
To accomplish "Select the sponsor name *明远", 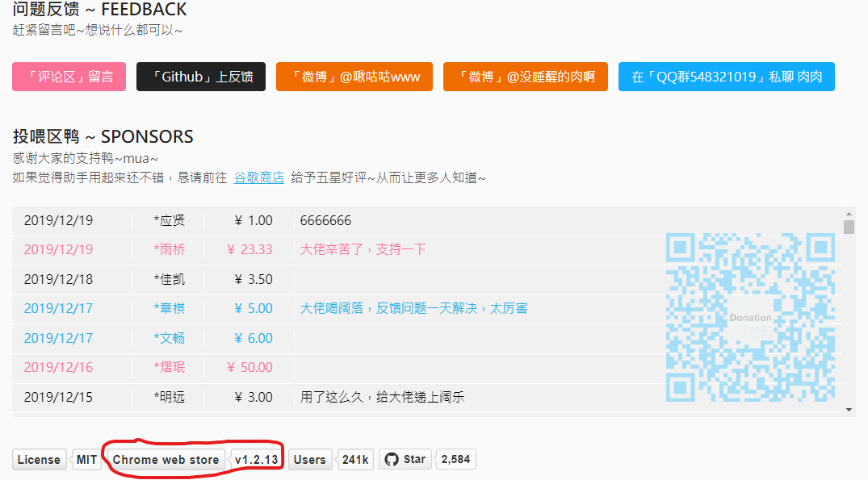I will click(170, 397).
